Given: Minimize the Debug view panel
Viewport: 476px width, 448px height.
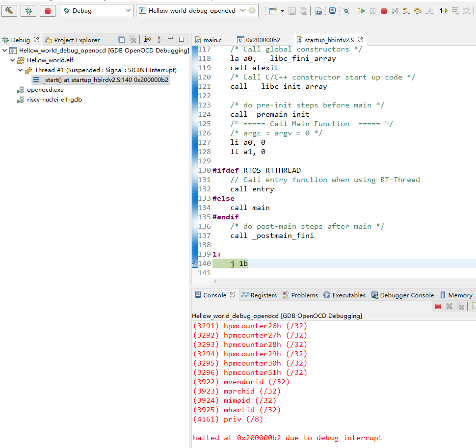Looking at the screenshot, I should (170, 38).
